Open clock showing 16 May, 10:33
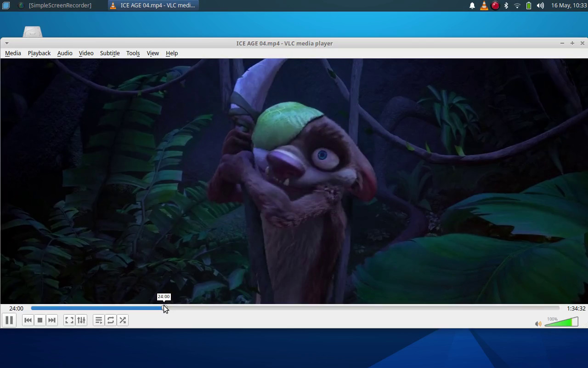Viewport: 588px width, 368px height. 569,6
